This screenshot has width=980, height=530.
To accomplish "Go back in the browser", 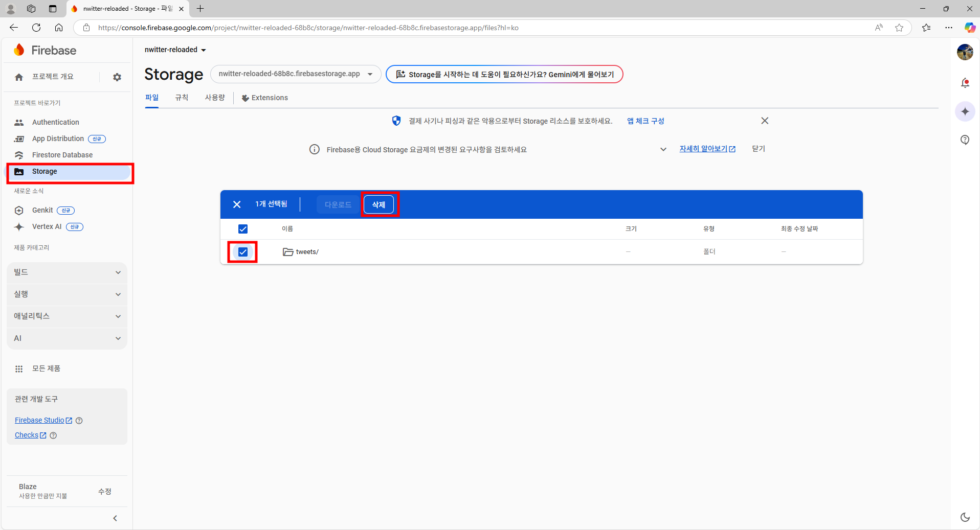I will [x=14, y=28].
